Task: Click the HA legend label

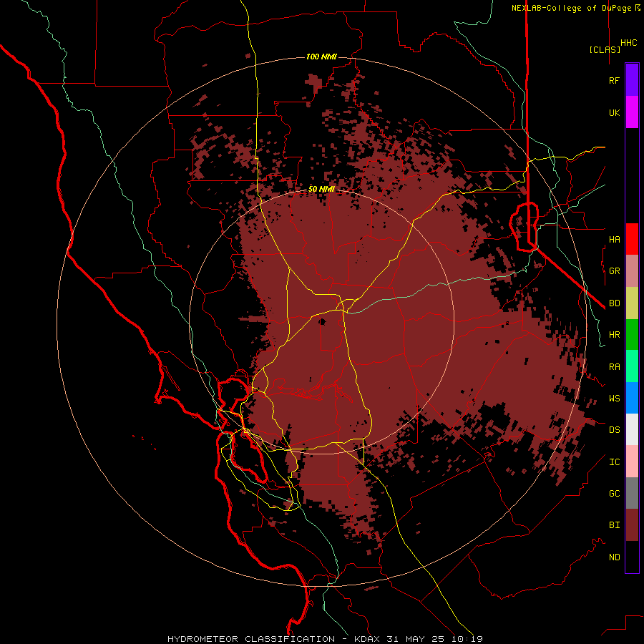Action: (614, 239)
